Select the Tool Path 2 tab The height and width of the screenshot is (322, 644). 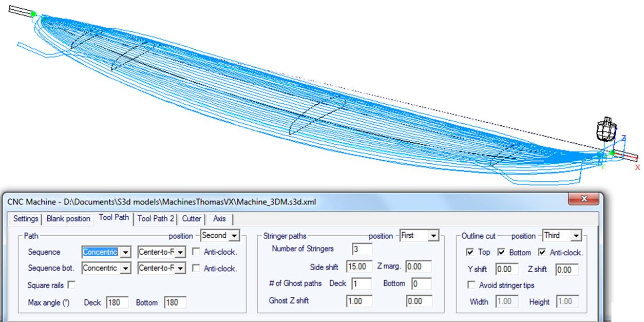coord(156,219)
